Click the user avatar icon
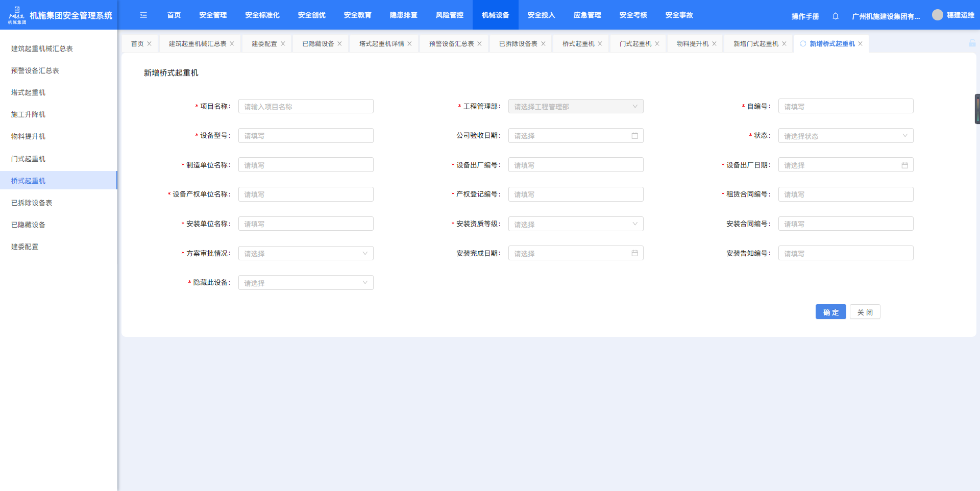This screenshot has height=491, width=980. (x=937, y=15)
